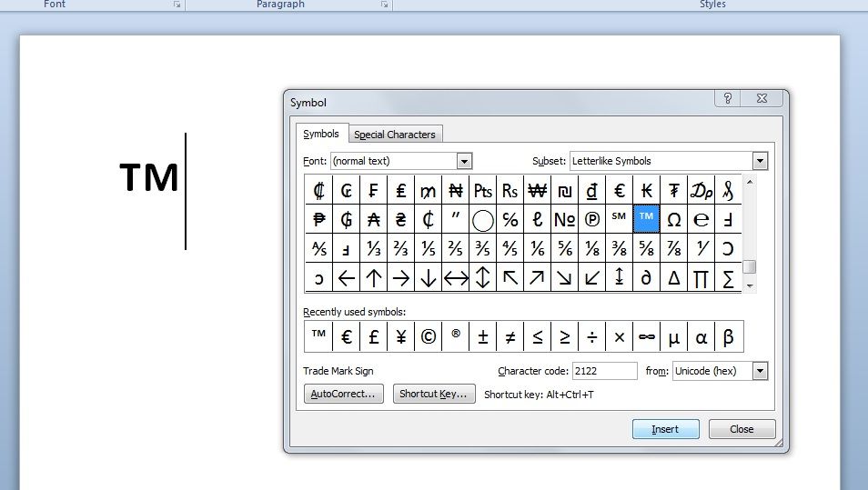The image size is (868, 490).
Task: Select the summation sigma symbol
Action: (728, 277)
